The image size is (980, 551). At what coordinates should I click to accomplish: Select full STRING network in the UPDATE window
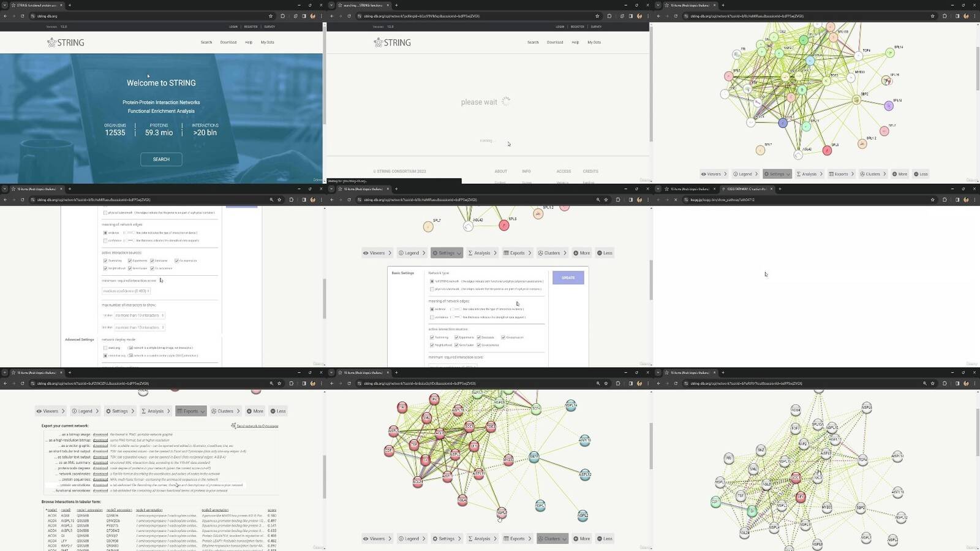pyautogui.click(x=432, y=281)
